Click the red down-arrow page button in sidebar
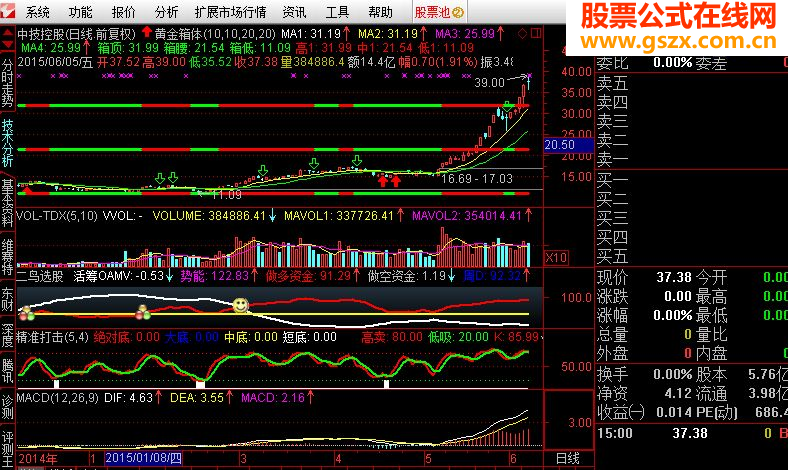Viewport: 788px width, 470px height. (x=8, y=45)
